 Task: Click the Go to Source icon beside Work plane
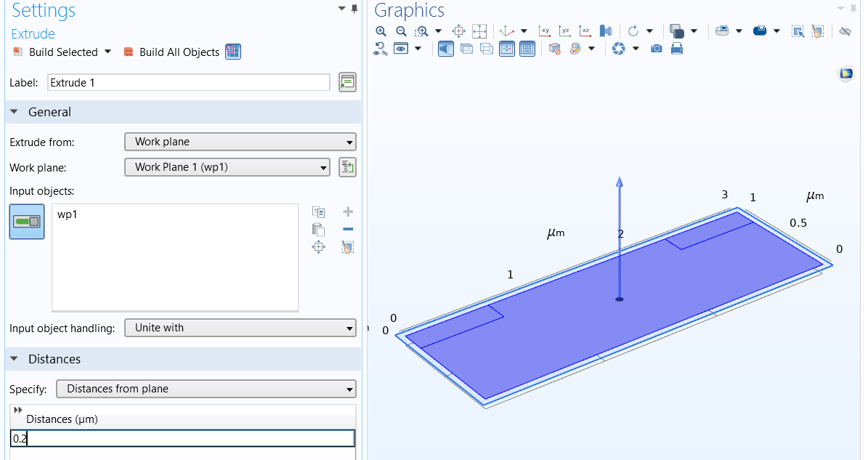347,167
